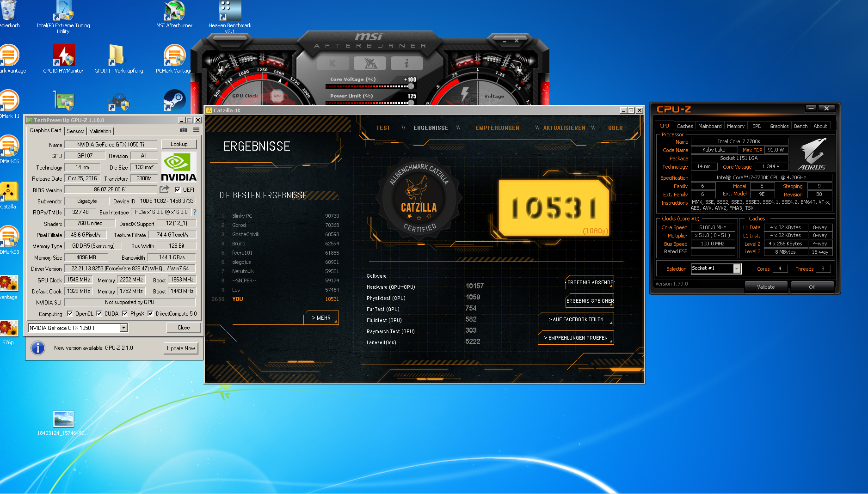Open the Graphics tab in CPU-Z
Image resolution: width=868 pixels, height=494 pixels.
tap(779, 126)
